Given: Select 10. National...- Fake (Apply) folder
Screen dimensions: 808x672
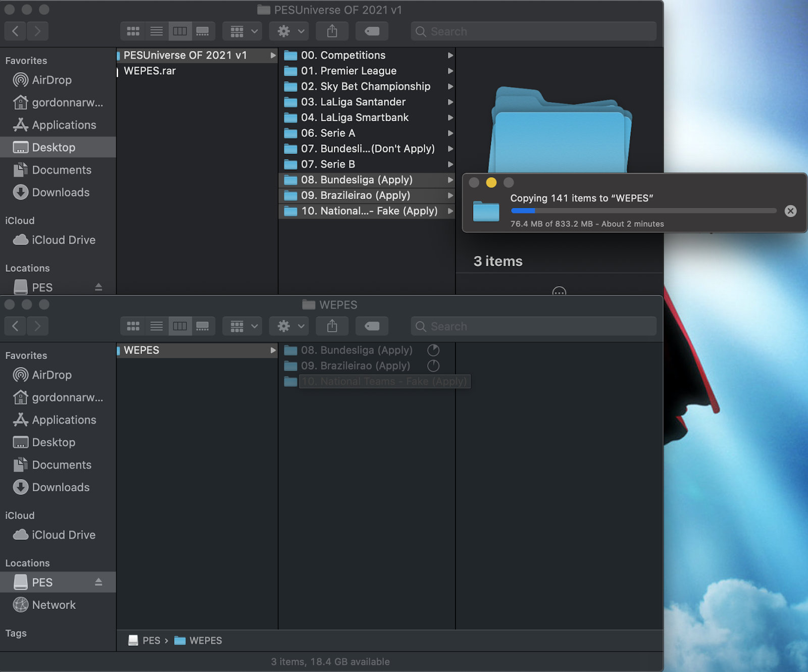Looking at the screenshot, I should (x=367, y=211).
